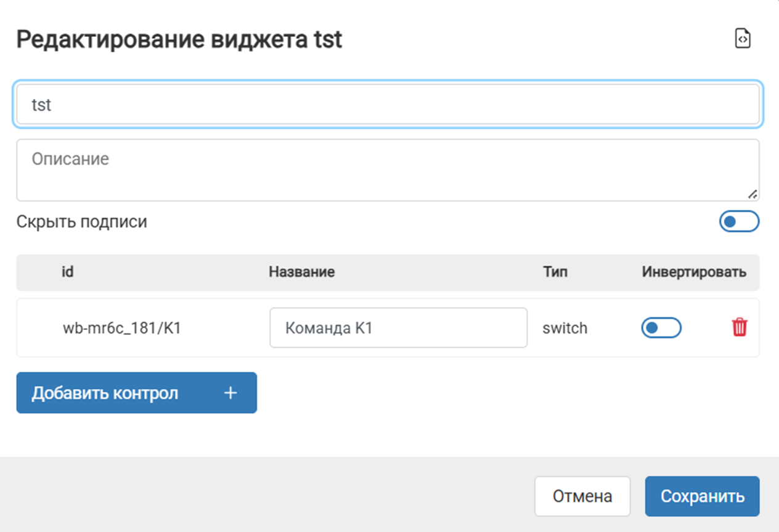Click the Скрыть подписи label
The image size is (779, 532).
[x=82, y=221]
